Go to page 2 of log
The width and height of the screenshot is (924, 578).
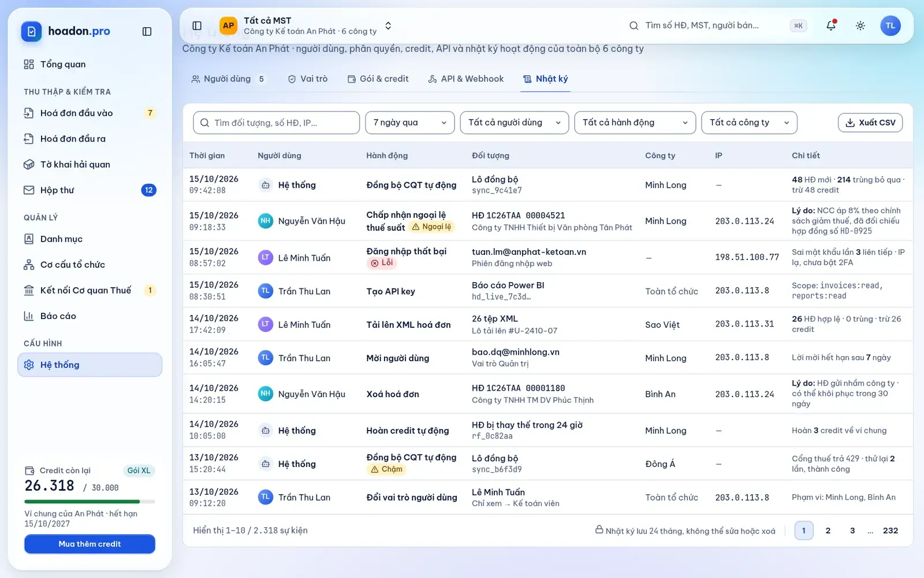pyautogui.click(x=828, y=531)
